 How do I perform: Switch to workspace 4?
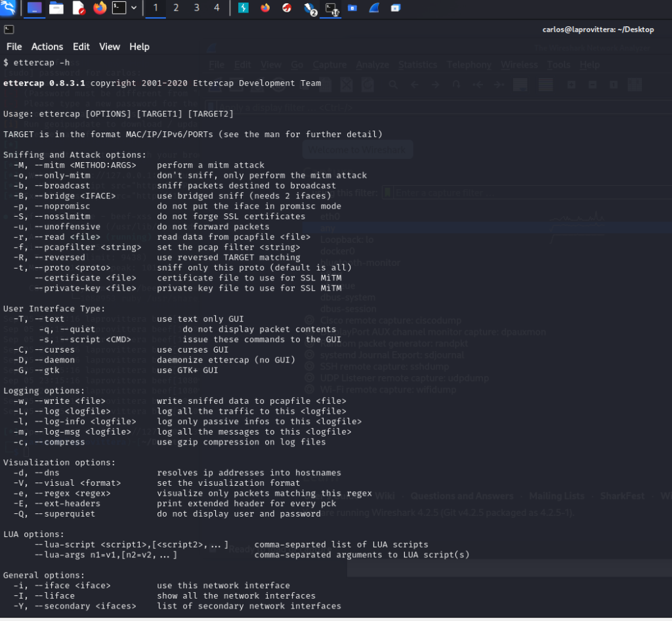click(217, 8)
